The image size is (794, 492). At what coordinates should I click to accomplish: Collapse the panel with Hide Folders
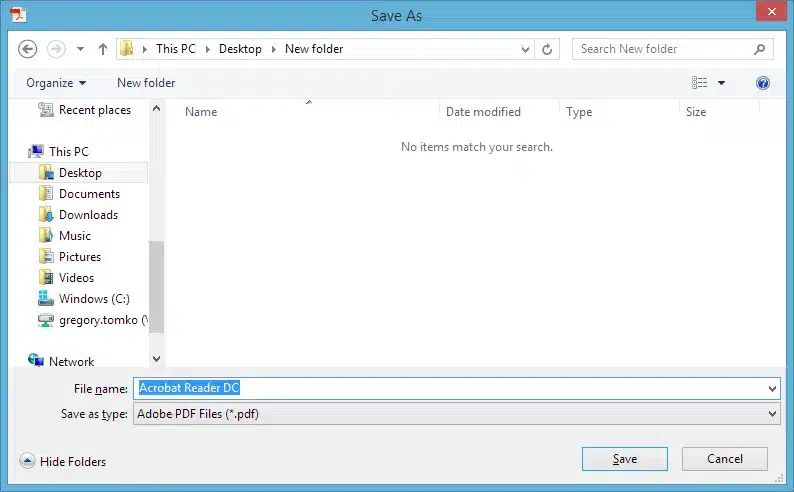(62, 461)
